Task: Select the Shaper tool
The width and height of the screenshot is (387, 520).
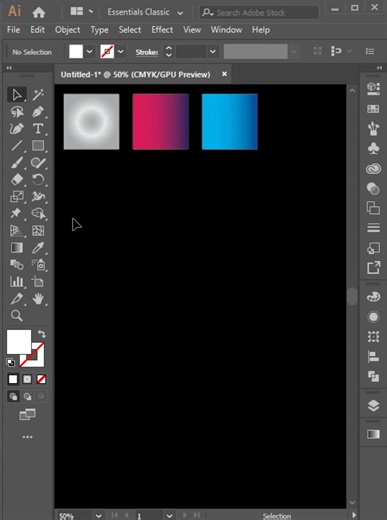Action: pos(38,163)
